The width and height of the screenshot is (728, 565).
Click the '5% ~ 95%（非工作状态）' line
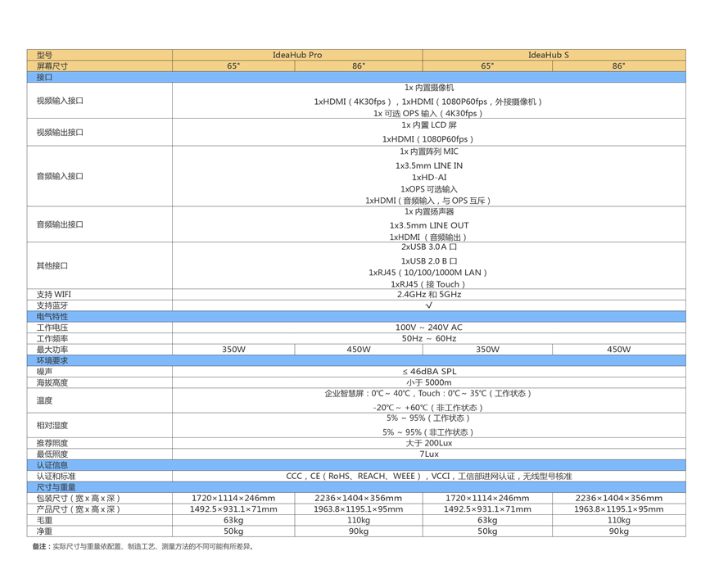pos(428,432)
